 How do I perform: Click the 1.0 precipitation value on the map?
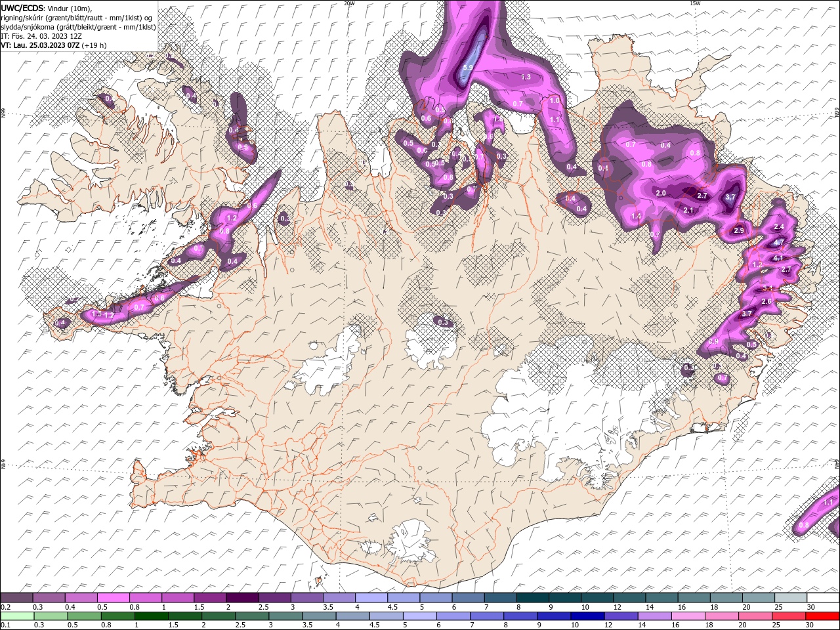click(x=555, y=100)
